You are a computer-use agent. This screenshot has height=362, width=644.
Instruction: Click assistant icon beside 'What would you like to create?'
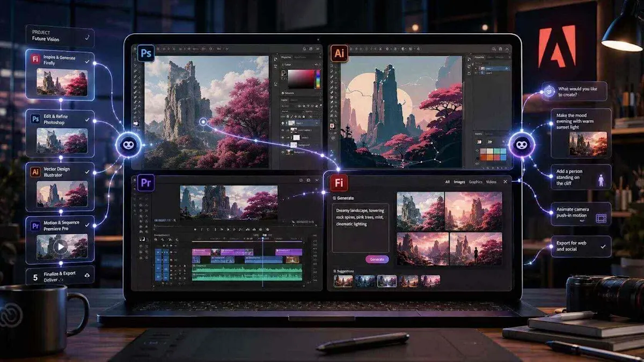(549, 91)
